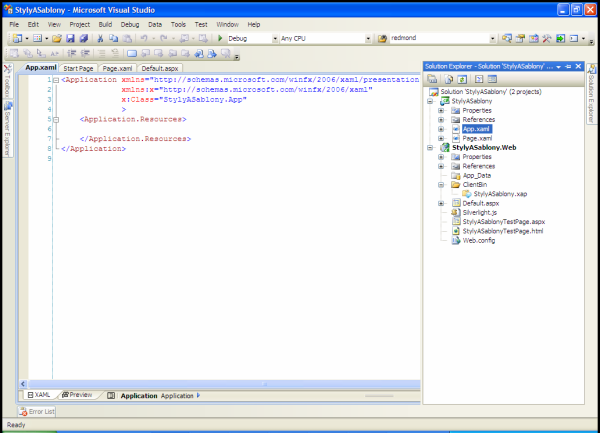Switch to the Start Page tab
600x433 pixels.
(x=78, y=68)
